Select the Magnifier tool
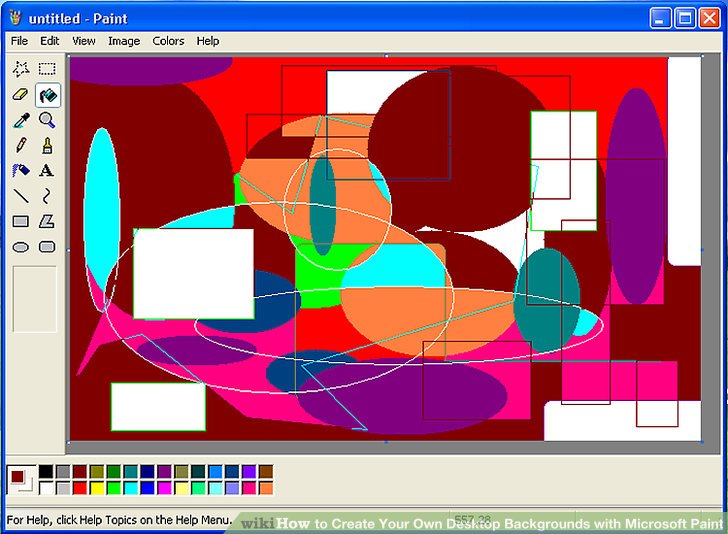The image size is (728, 534). point(47,120)
